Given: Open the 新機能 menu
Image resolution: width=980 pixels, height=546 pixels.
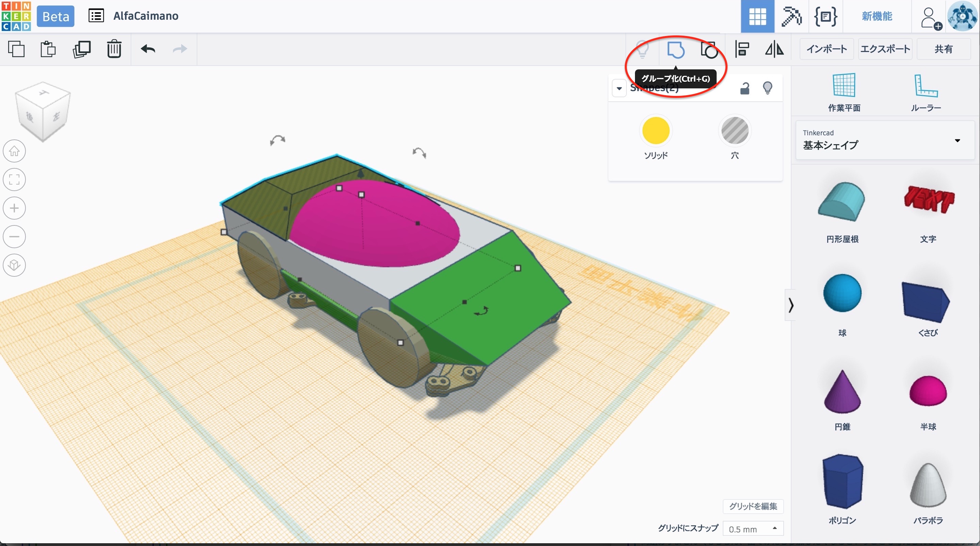Looking at the screenshot, I should click(x=877, y=16).
